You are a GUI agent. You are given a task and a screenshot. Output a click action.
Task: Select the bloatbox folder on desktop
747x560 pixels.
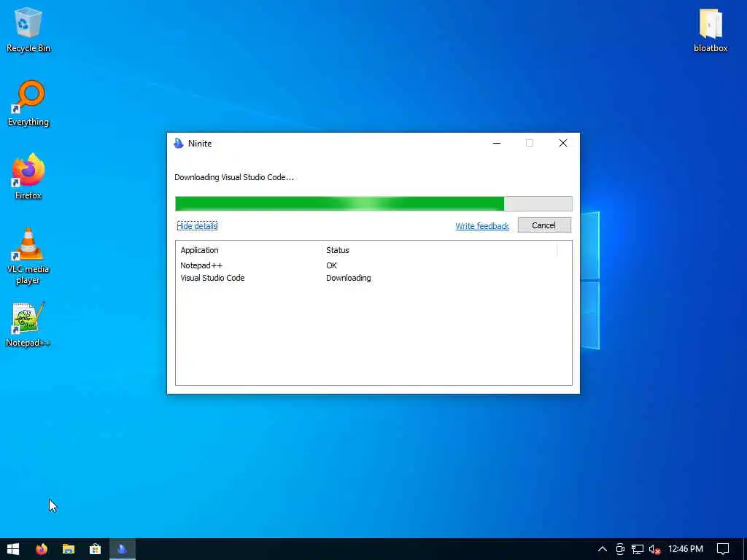(711, 30)
